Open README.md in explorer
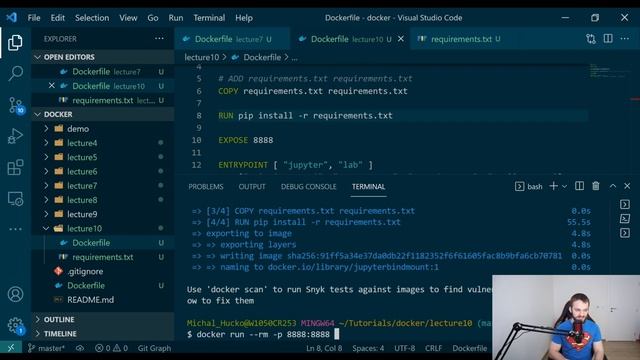 point(103,300)
